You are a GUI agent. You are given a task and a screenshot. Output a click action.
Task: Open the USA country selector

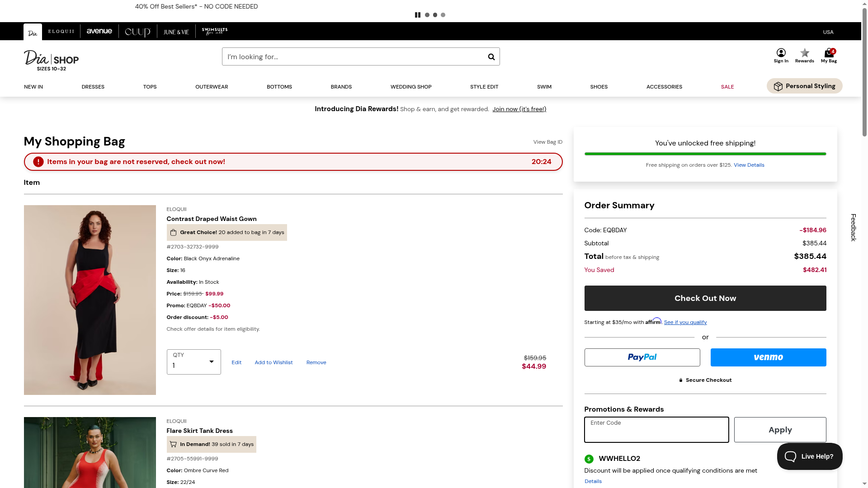(x=828, y=32)
